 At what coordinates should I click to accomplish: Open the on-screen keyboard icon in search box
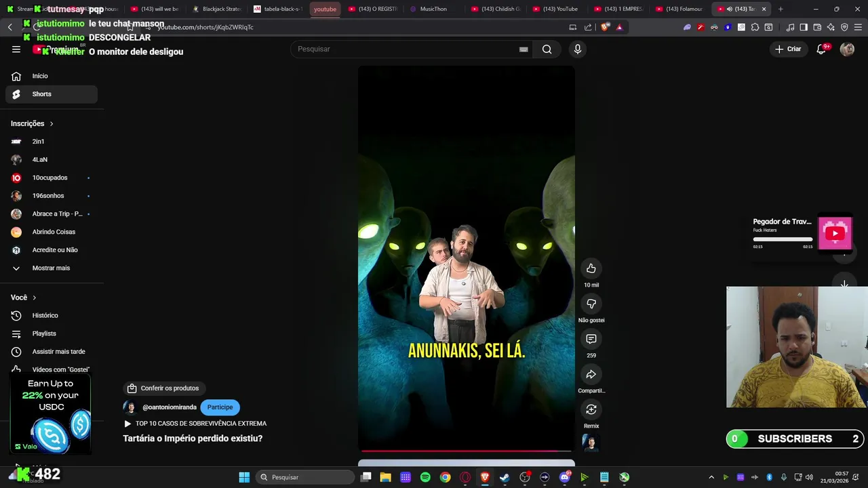click(524, 49)
